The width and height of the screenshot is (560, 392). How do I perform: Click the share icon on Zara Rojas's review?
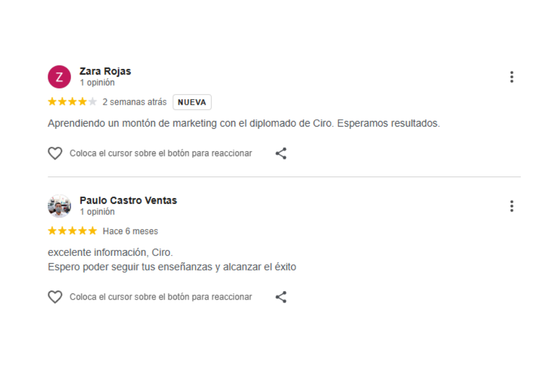click(x=281, y=153)
